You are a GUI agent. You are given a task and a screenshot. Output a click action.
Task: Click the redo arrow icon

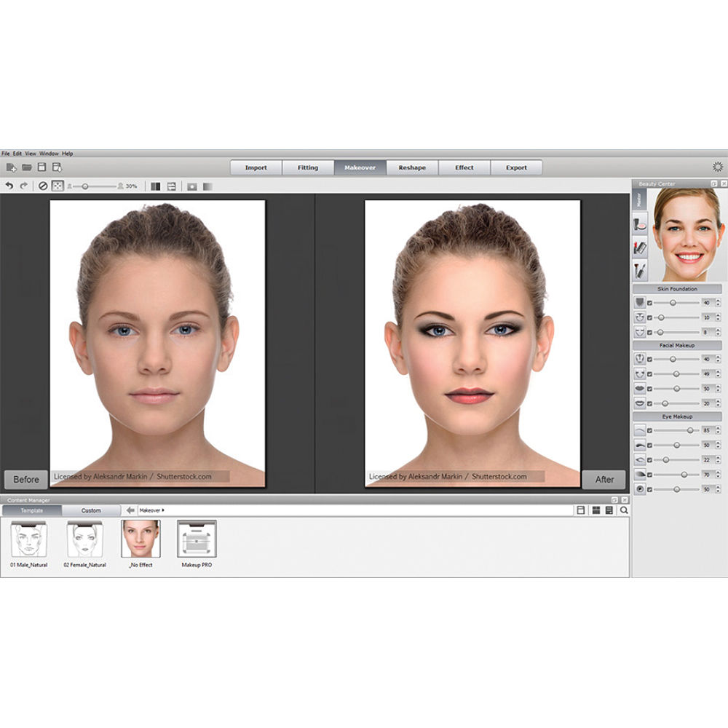(x=23, y=186)
